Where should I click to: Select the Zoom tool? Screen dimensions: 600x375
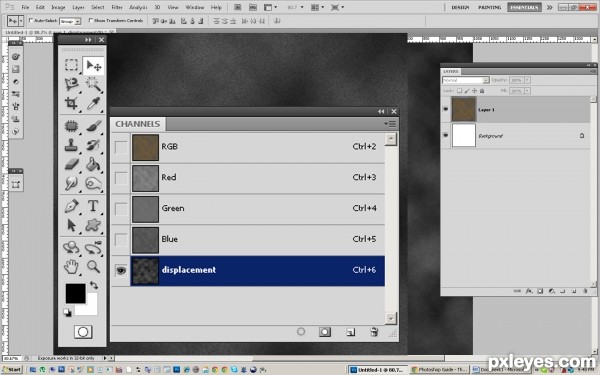point(93,266)
